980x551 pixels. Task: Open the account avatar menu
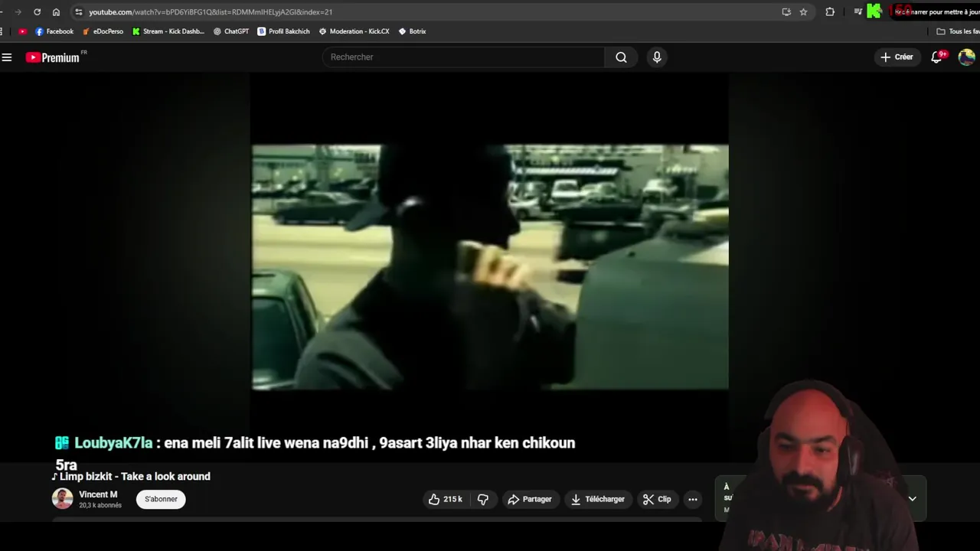[966, 57]
